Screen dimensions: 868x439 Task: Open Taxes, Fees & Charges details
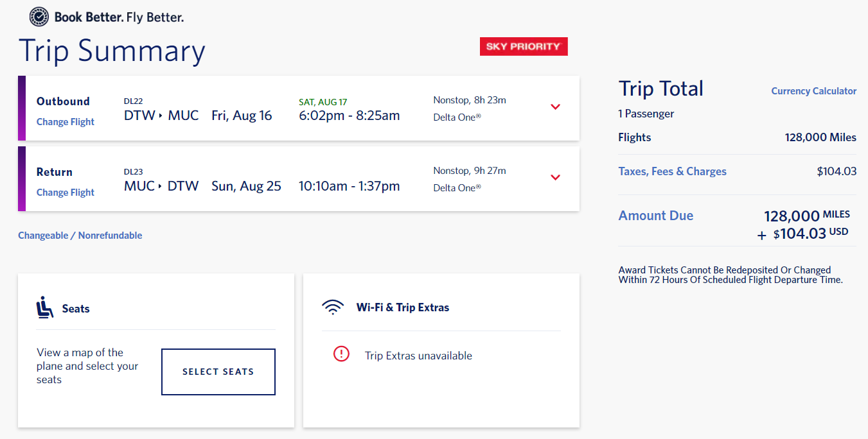[x=672, y=171]
